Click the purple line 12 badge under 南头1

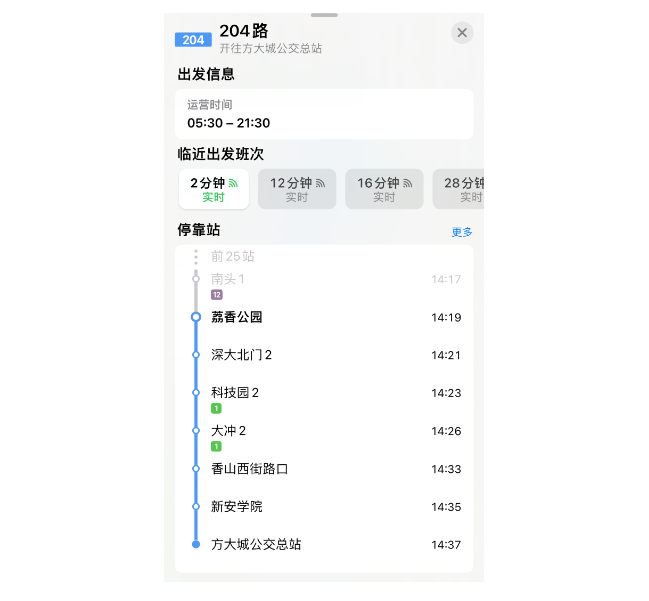pyautogui.click(x=217, y=295)
